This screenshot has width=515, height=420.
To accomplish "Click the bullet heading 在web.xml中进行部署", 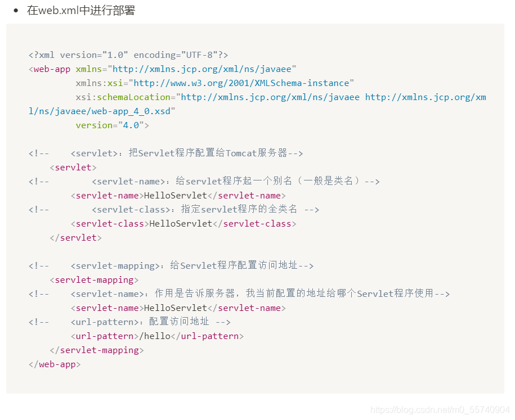I will tap(81, 11).
